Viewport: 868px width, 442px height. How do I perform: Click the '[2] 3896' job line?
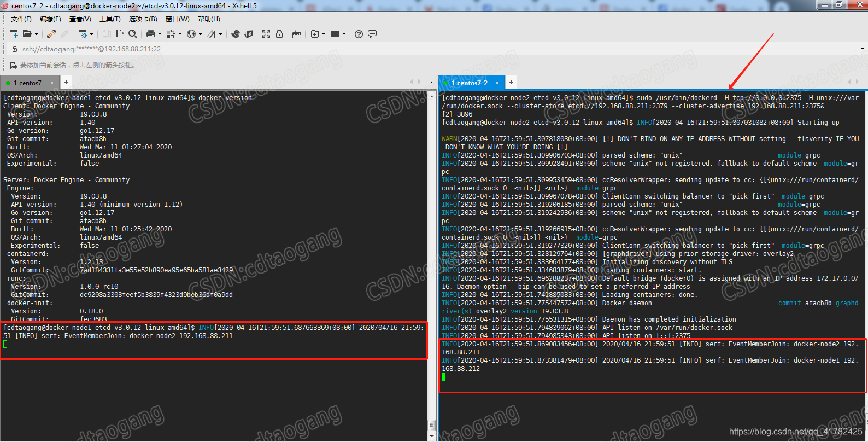pos(458,114)
